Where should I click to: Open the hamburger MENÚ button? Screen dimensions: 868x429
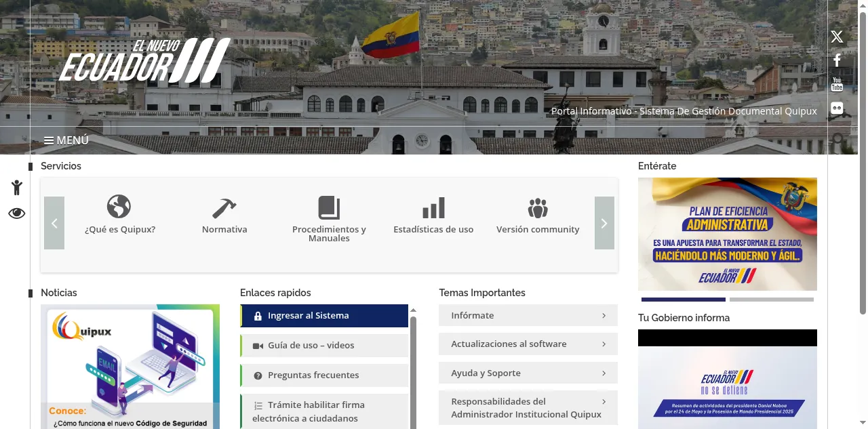(x=66, y=140)
